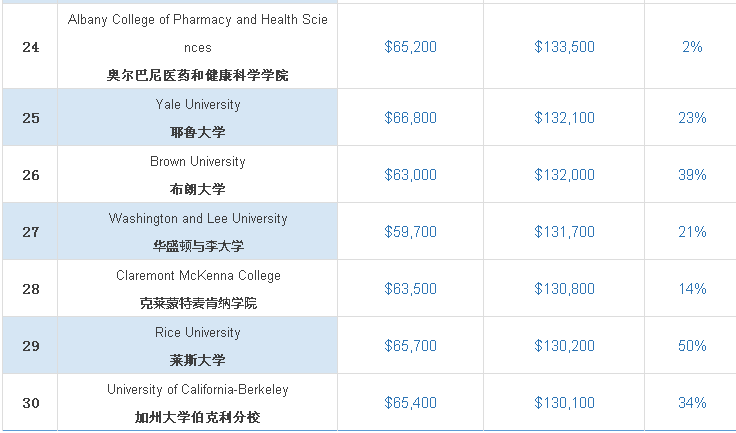736x433 pixels.
Task: Click the $130,100 Berkeley salary value
Action: 564,402
